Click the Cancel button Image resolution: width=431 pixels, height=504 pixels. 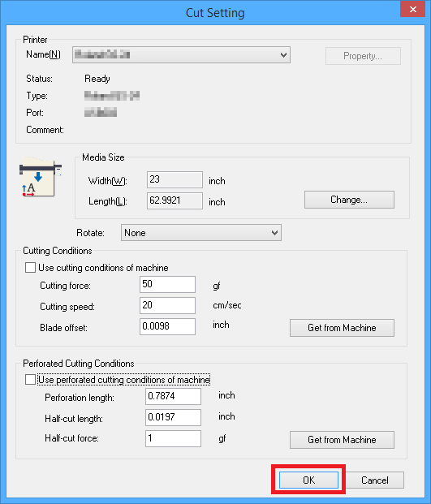click(x=375, y=480)
